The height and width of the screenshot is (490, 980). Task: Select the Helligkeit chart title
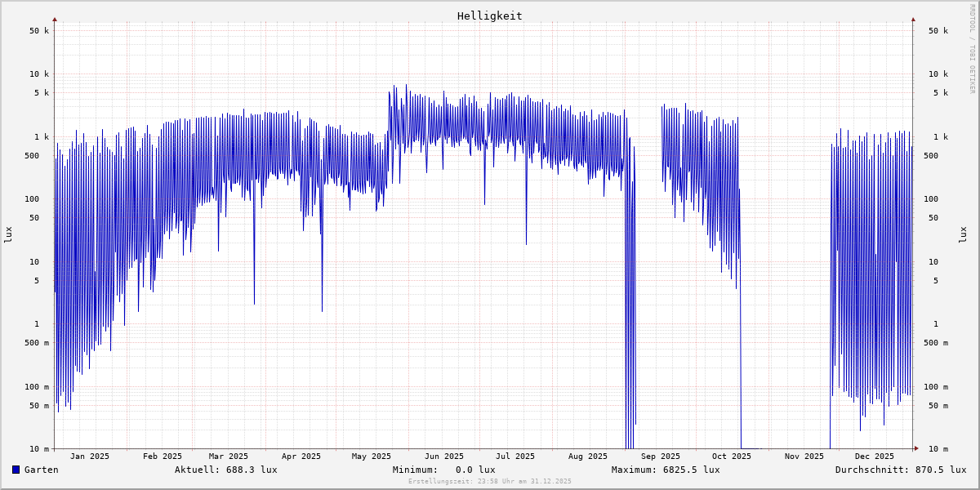(489, 16)
